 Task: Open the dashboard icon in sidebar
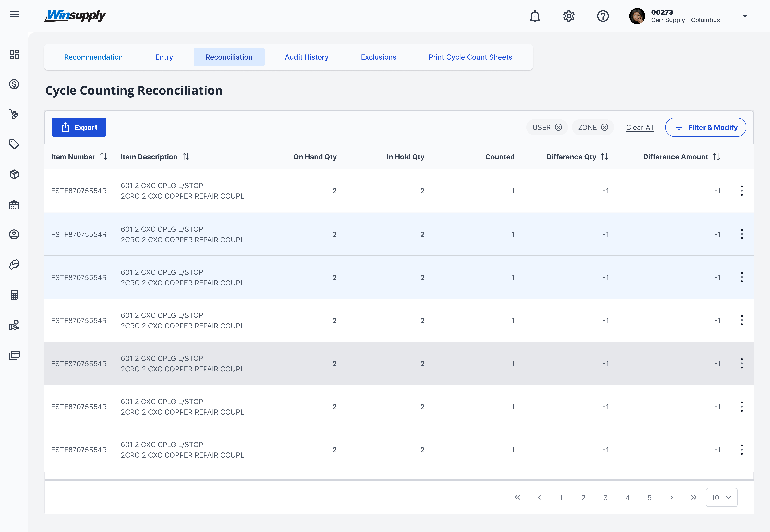[x=14, y=54]
